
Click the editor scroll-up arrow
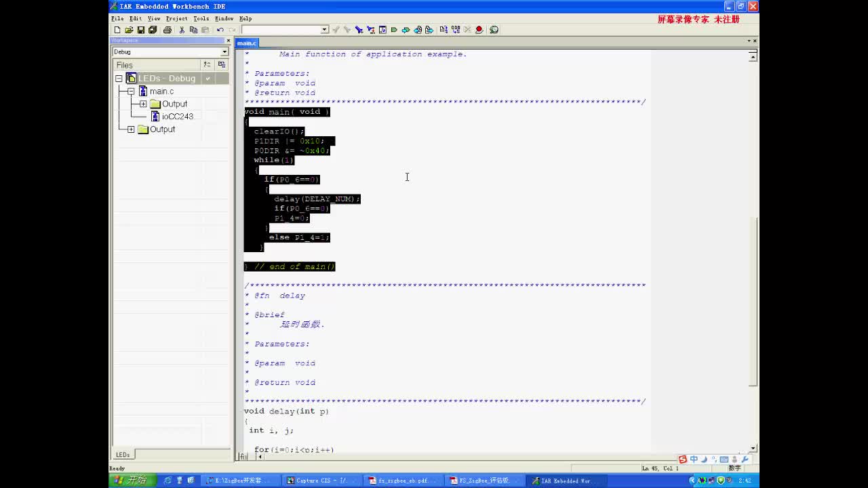click(x=753, y=57)
